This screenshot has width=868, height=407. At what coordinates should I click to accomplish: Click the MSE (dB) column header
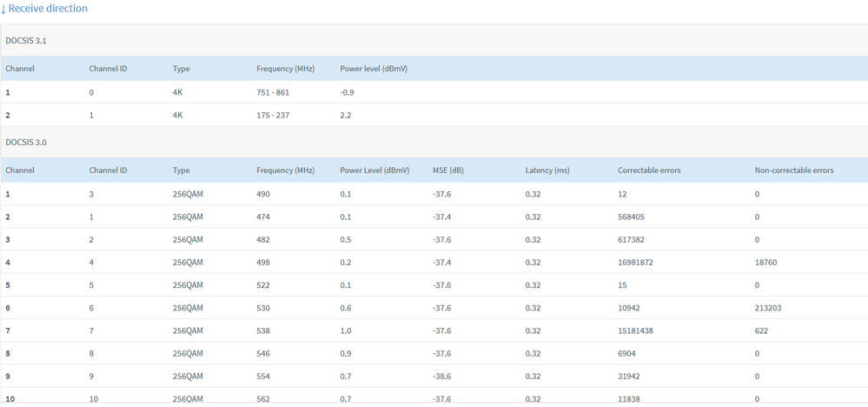tap(447, 170)
